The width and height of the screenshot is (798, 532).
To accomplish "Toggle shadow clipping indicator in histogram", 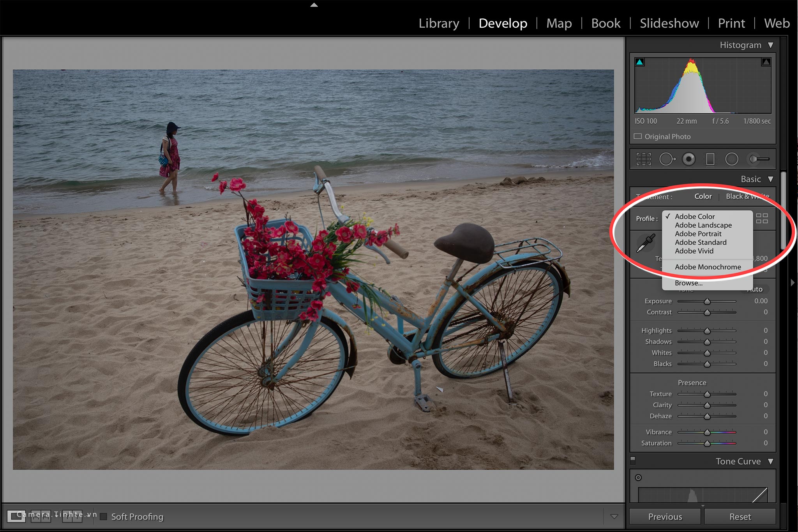I will coord(640,62).
